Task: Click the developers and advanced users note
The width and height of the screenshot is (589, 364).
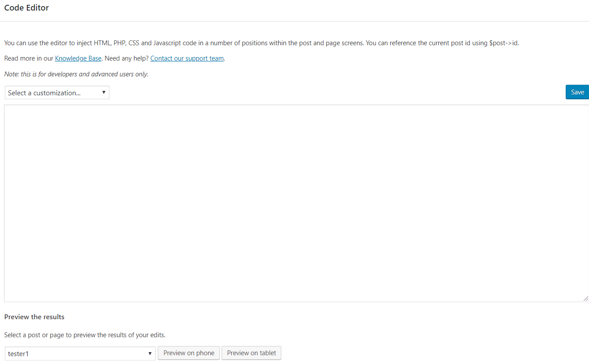Action: click(x=76, y=74)
